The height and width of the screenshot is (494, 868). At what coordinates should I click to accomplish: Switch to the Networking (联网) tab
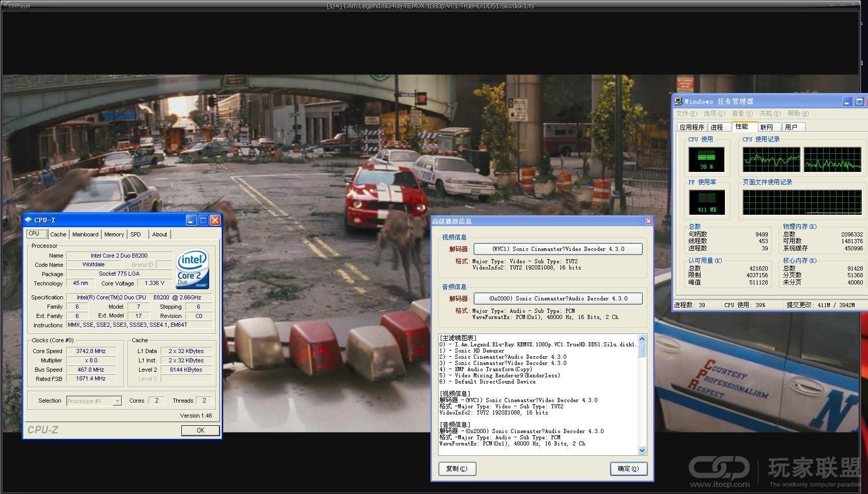(x=769, y=127)
